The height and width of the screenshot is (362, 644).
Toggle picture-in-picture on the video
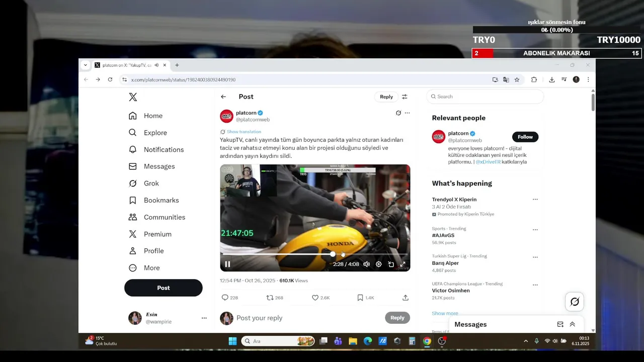(x=391, y=264)
